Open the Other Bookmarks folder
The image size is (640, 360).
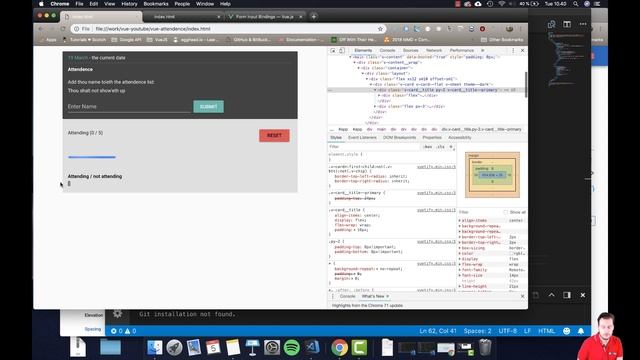[502, 40]
